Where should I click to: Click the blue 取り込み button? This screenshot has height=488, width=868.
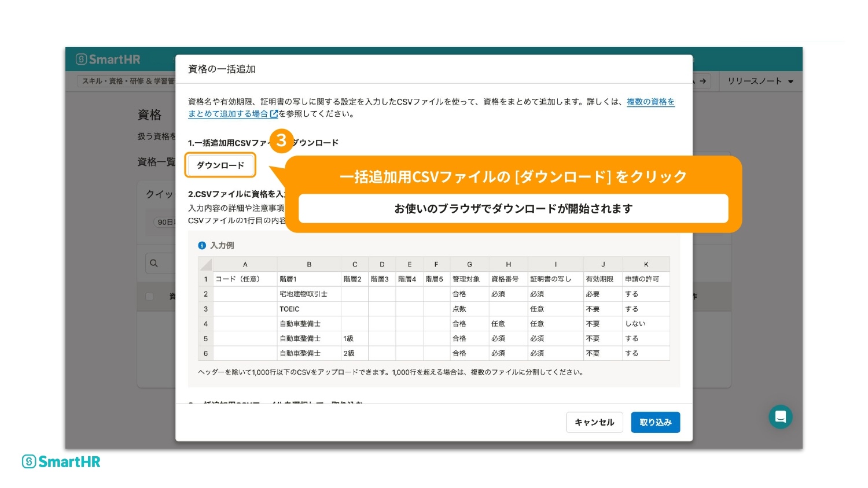(x=656, y=423)
